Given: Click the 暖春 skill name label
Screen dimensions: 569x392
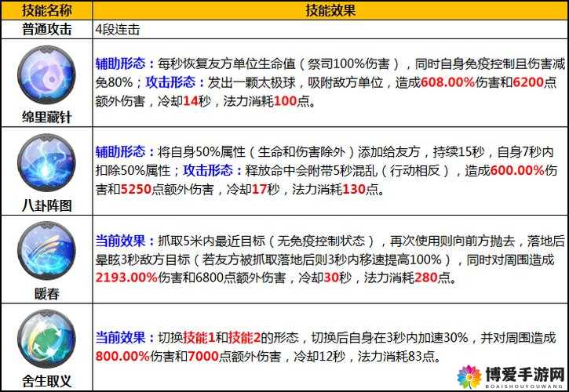Looking at the screenshot, I should [47, 293].
